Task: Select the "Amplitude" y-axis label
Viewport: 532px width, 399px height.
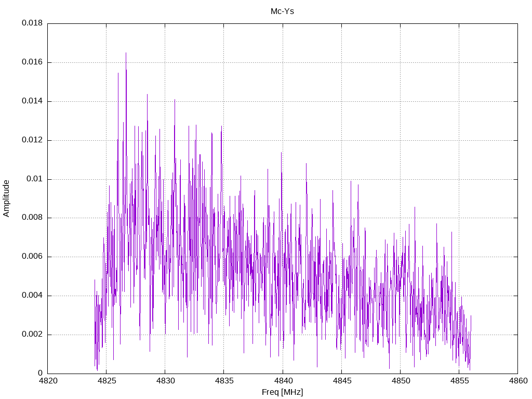Action: click(x=6, y=198)
